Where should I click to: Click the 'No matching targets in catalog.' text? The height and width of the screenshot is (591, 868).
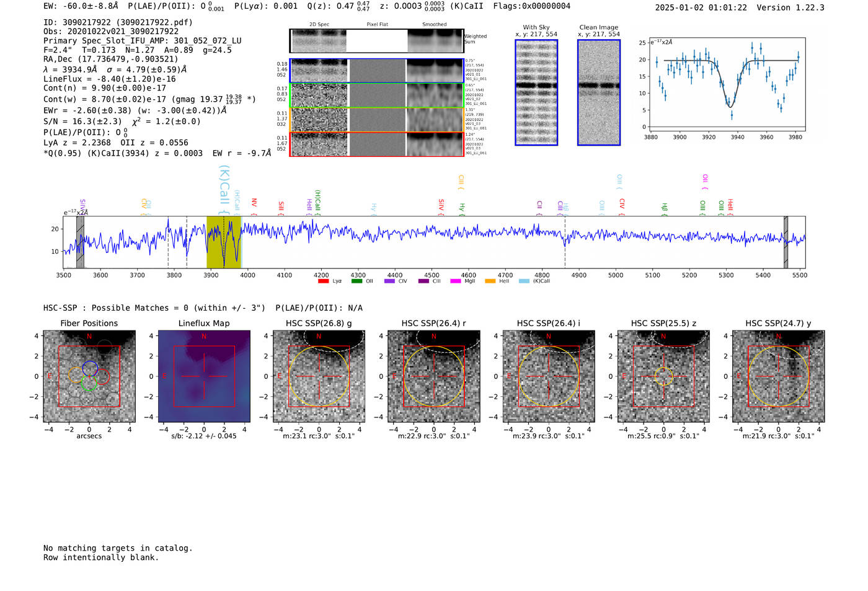click(x=118, y=548)
